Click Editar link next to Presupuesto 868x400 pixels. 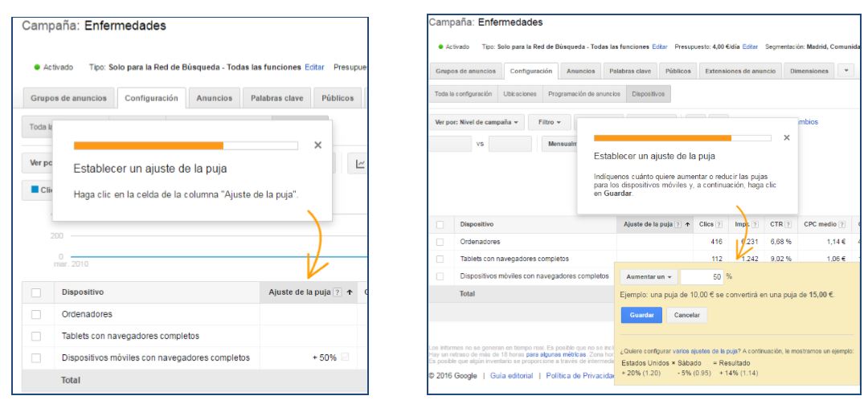(750, 47)
